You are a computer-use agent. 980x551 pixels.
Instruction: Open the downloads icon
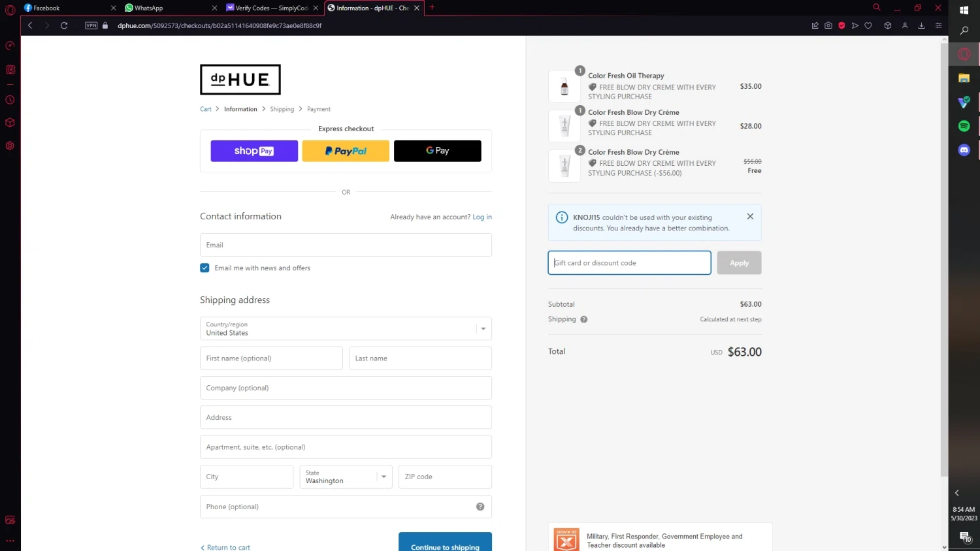tap(921, 25)
